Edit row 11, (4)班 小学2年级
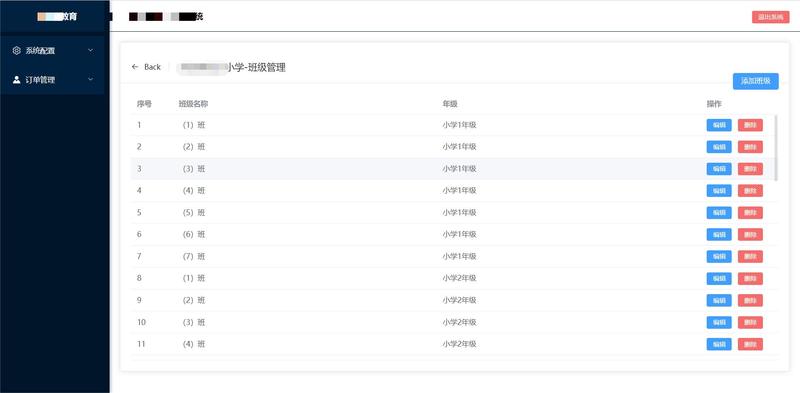This screenshot has height=393, width=800. click(x=719, y=345)
